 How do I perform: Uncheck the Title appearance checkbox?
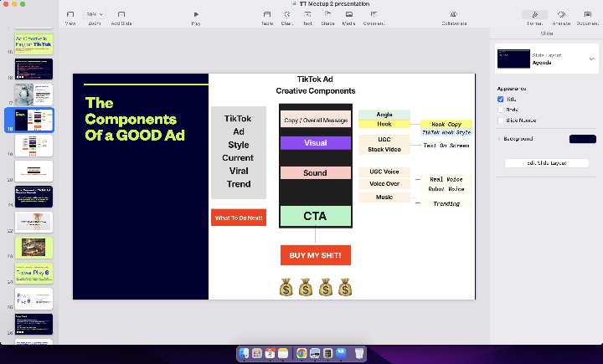[x=501, y=99]
